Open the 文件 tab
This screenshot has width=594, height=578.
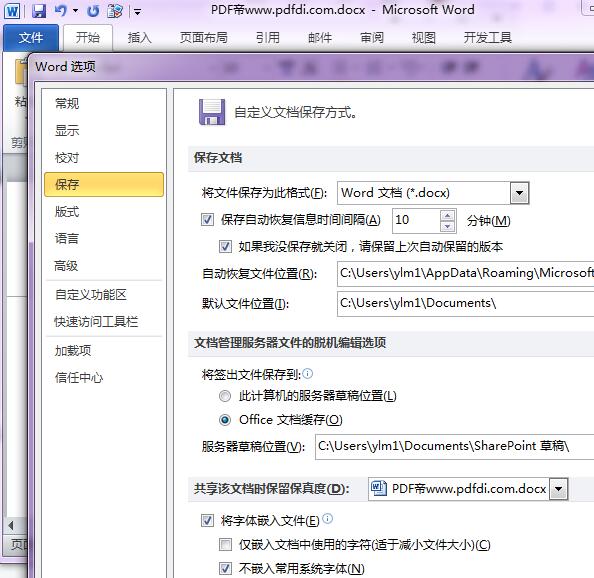click(31, 37)
